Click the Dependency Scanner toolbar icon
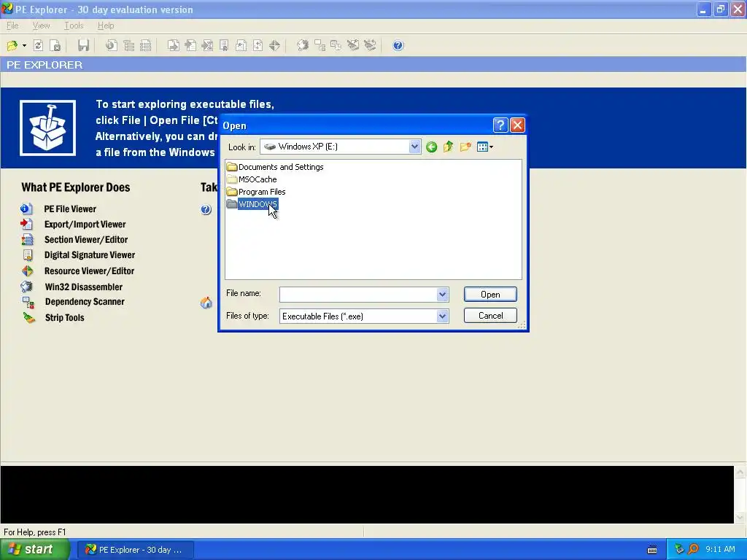747x560 pixels. click(x=320, y=46)
